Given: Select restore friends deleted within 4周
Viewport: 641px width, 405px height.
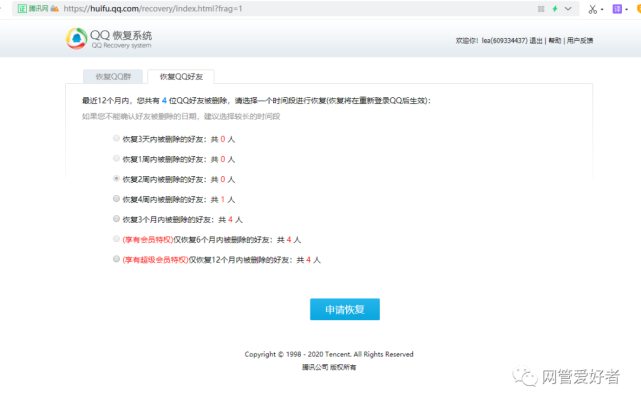Looking at the screenshot, I should pos(117,199).
